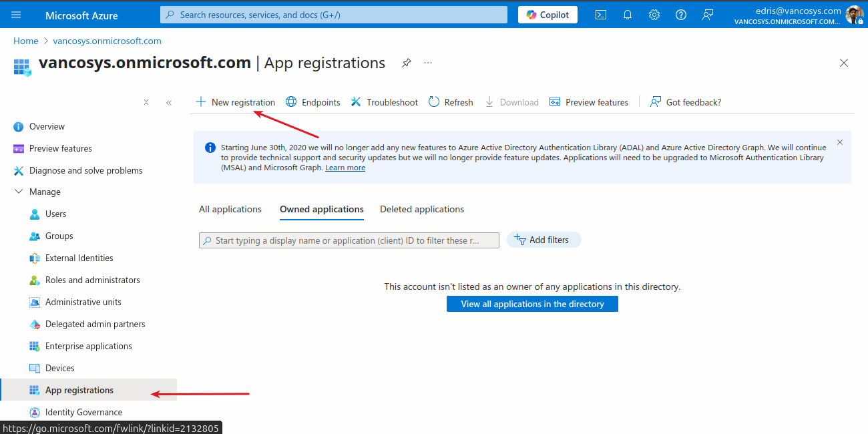
Task: Open the Copilot button
Action: [x=548, y=15]
